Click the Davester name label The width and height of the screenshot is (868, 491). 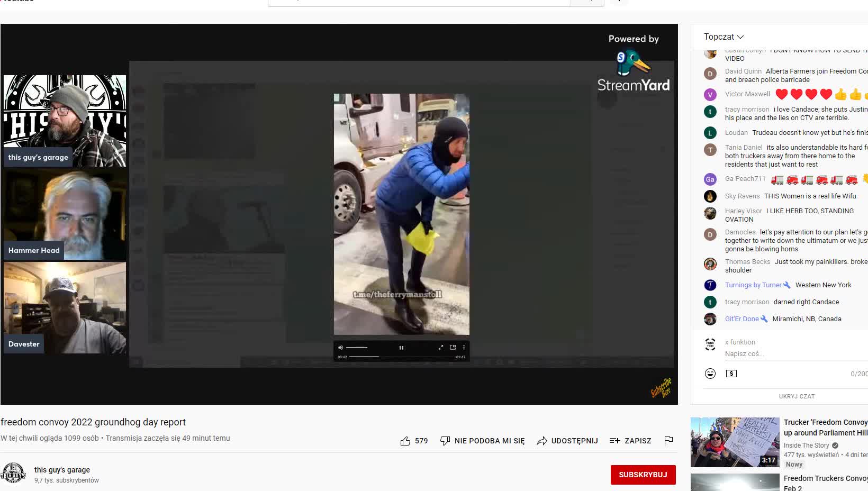pos(24,344)
